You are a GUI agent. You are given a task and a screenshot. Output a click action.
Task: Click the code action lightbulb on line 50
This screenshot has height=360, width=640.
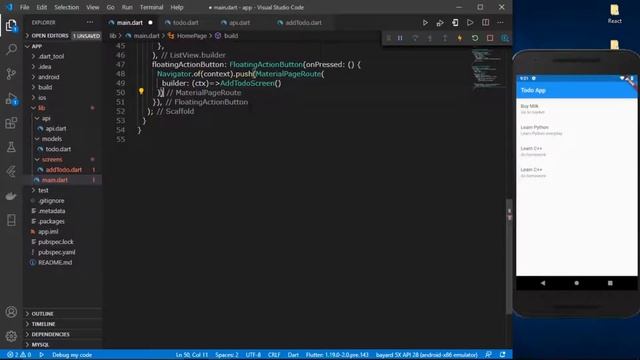141,91
